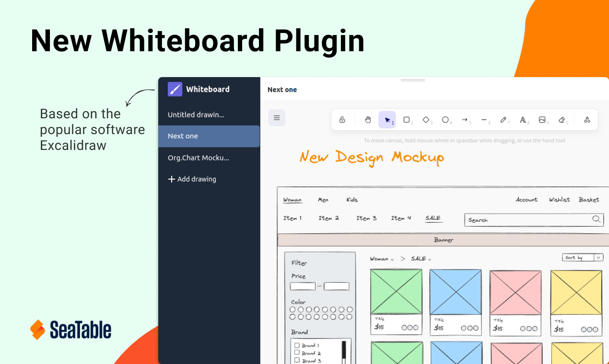Click Item 3 in the mockup menu
The height and width of the screenshot is (364, 609).
point(366,218)
